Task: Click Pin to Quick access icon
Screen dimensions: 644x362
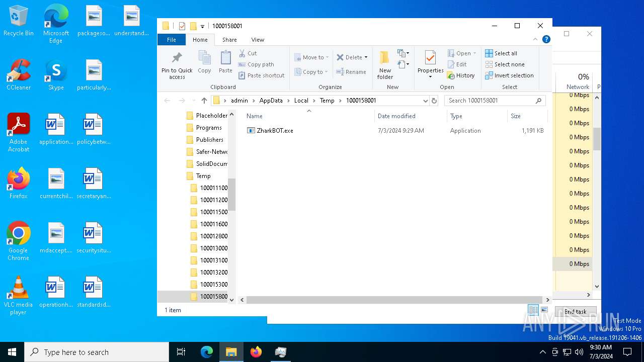Action: [177, 65]
